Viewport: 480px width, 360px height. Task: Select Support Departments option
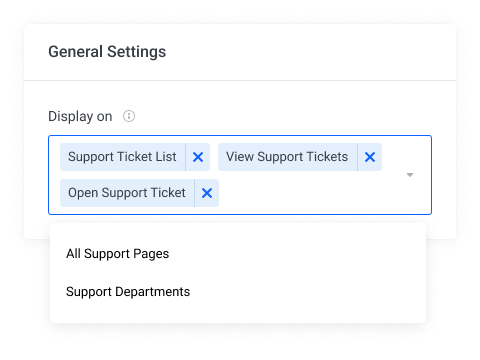(238, 292)
